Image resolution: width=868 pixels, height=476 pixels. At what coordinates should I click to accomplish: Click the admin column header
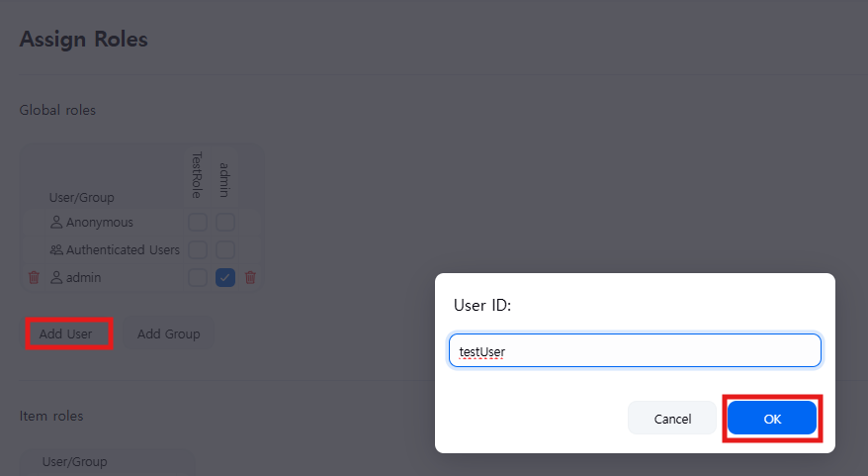[x=224, y=179]
